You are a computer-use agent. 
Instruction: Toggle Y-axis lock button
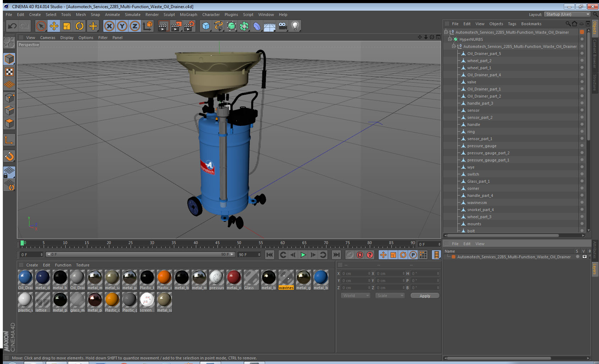click(122, 26)
